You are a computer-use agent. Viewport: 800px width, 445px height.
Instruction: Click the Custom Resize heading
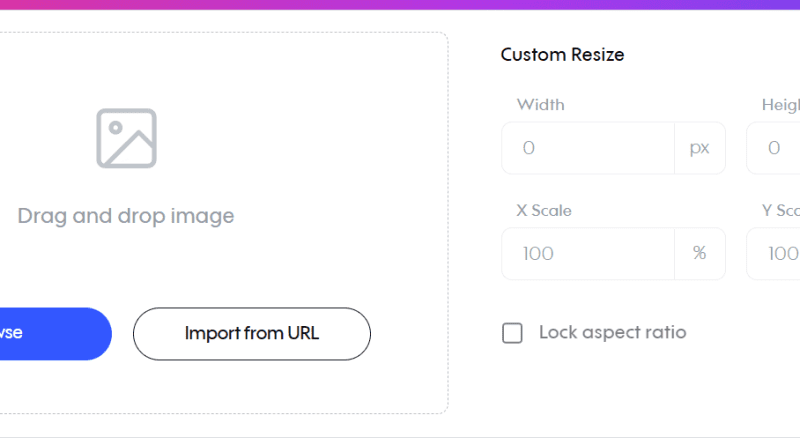[562, 55]
